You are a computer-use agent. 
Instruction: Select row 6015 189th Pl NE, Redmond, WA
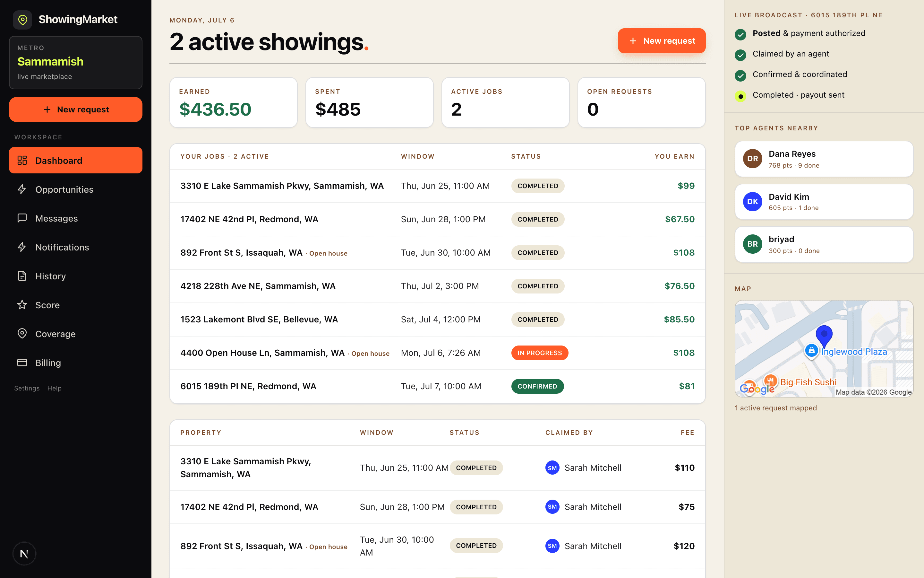coord(438,386)
